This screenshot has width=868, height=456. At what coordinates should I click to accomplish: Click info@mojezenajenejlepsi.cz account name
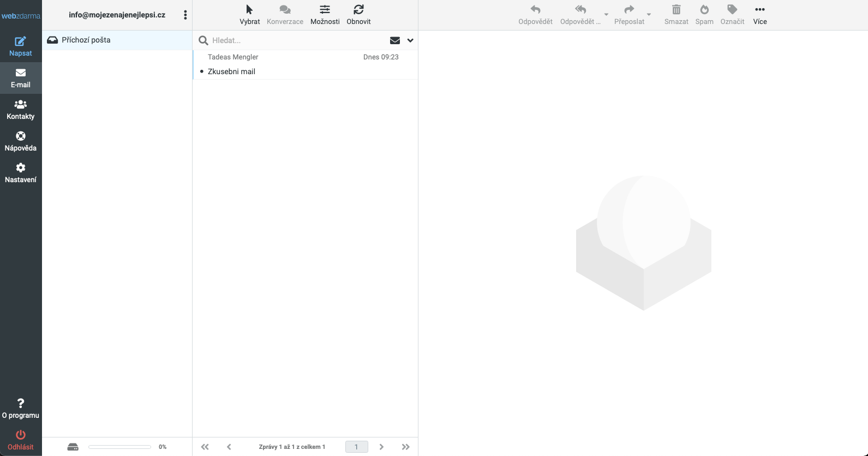pyautogui.click(x=117, y=15)
